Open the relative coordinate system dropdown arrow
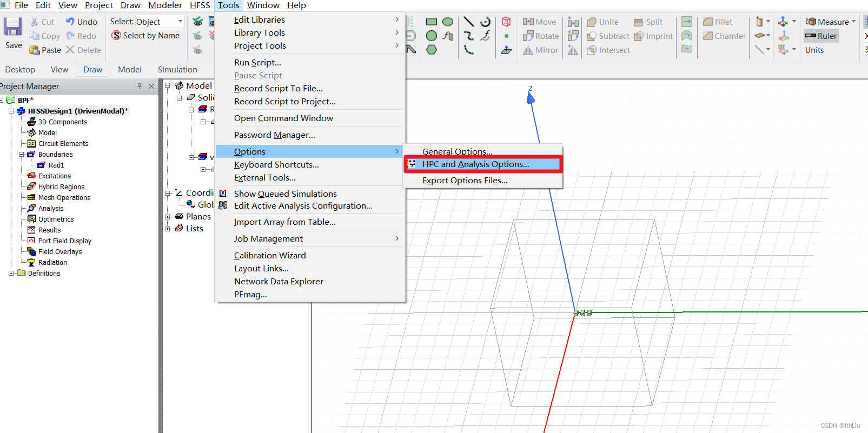This screenshot has height=433, width=868. tap(794, 22)
